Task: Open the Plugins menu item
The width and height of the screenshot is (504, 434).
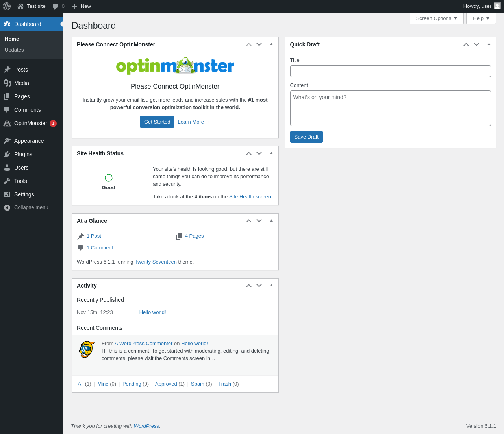Action: (31, 154)
